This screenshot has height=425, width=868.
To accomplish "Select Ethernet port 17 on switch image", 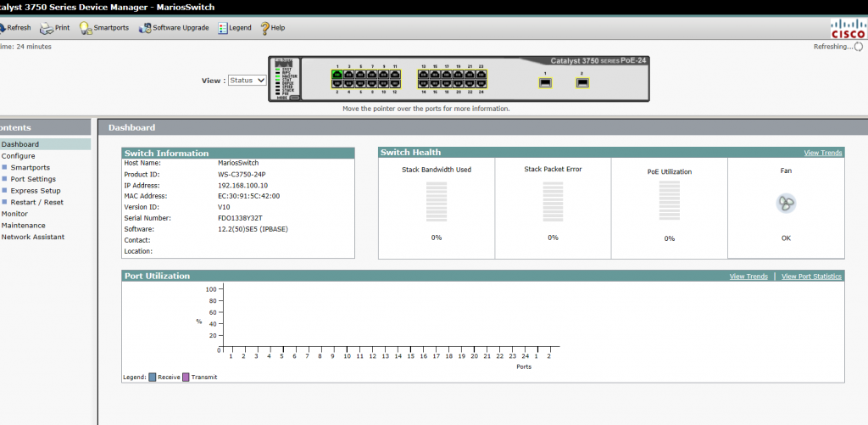I will click(x=447, y=75).
